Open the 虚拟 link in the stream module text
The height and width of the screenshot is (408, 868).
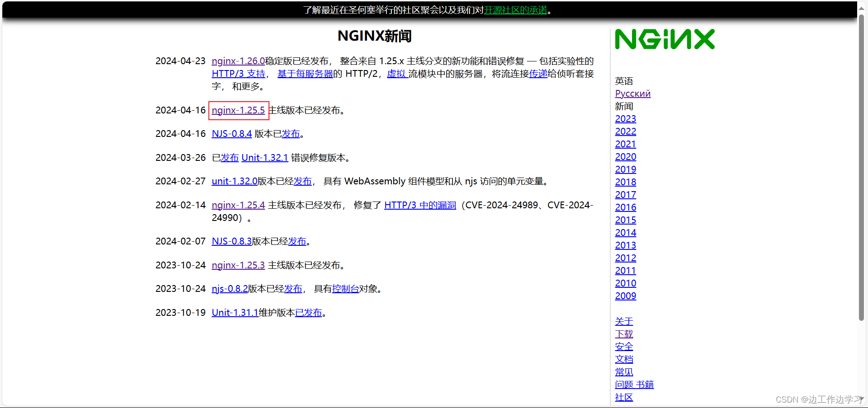coord(397,74)
